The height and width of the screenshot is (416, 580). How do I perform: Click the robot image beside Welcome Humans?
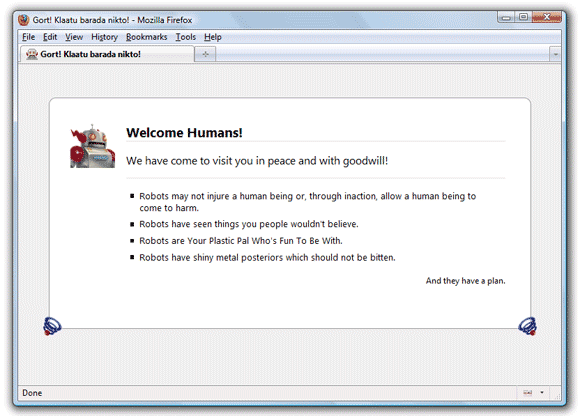click(92, 146)
